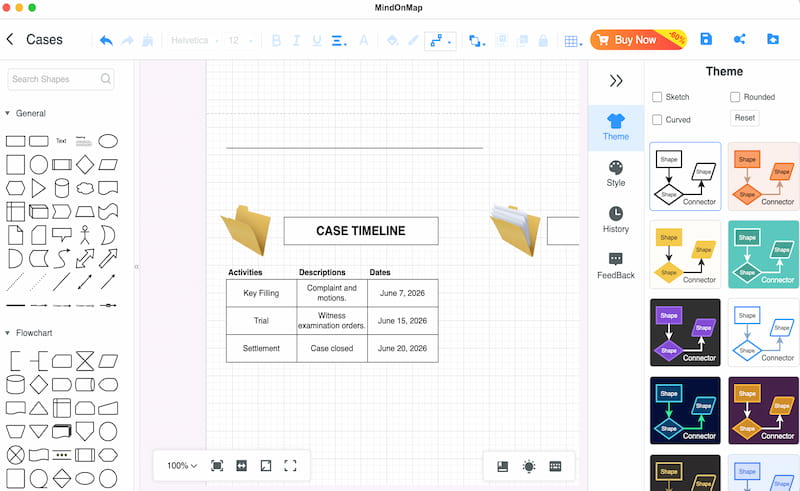Select the teal theme thumbnail

[764, 255]
